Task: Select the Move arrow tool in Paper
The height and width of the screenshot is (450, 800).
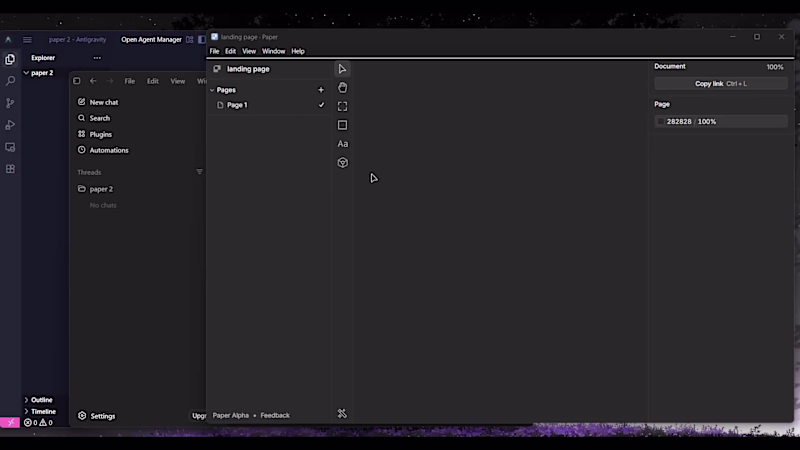Action: [x=342, y=69]
